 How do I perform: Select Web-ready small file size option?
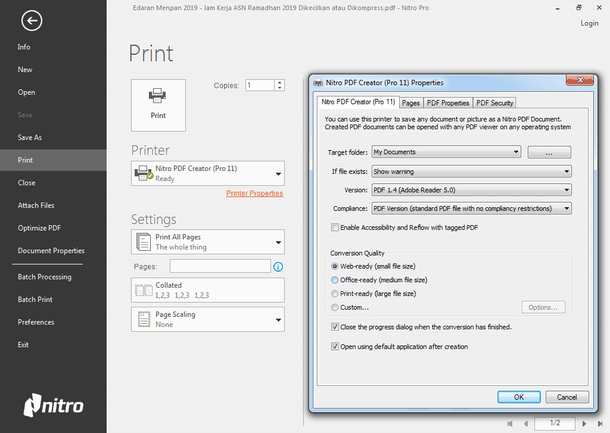point(335,266)
